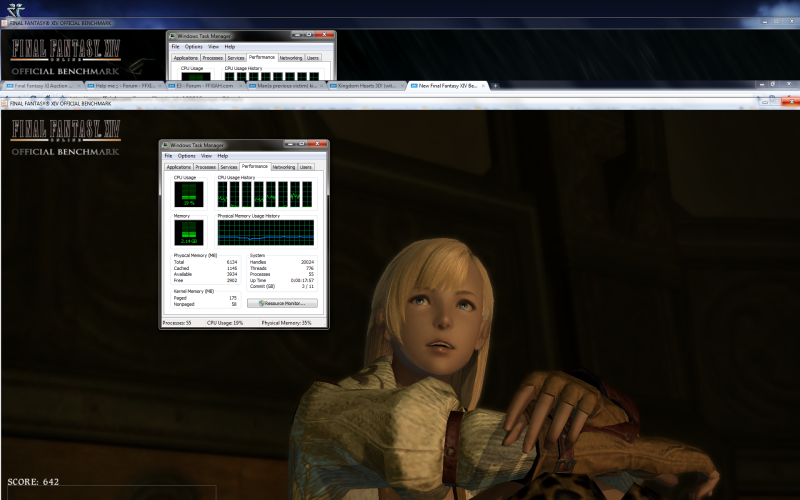Minimize the front Task Manager window
The width and height of the screenshot is (800, 500).
(291, 144)
